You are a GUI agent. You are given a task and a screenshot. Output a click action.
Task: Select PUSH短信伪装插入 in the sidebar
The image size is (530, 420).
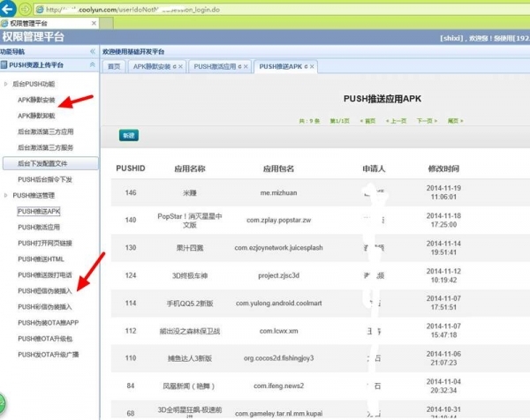tap(45, 290)
